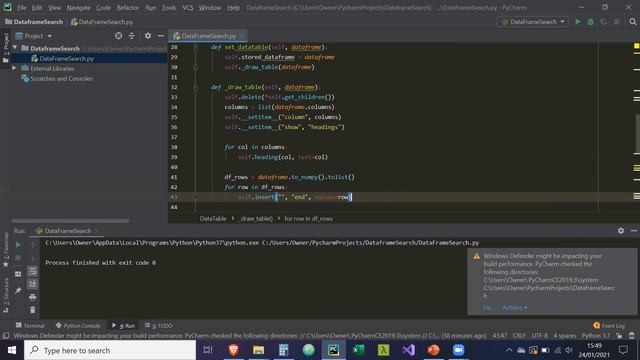Select Scratches and Consoles item
This screenshot has width=640, height=360.
[61, 78]
